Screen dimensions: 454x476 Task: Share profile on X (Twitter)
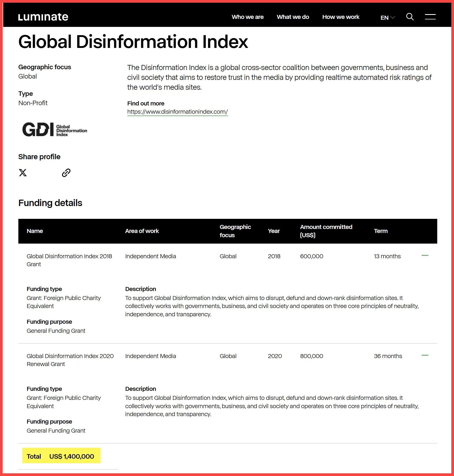23,173
